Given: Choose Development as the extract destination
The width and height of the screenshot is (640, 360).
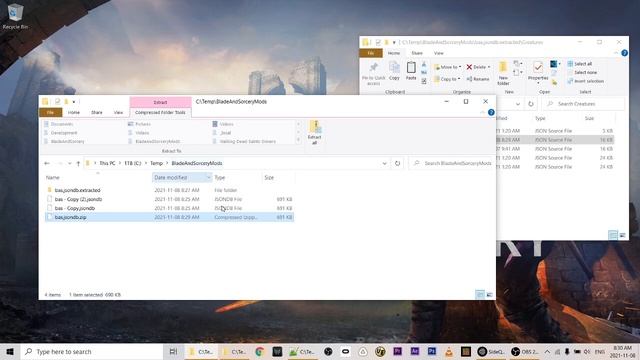Looking at the screenshot, I should click(64, 133).
